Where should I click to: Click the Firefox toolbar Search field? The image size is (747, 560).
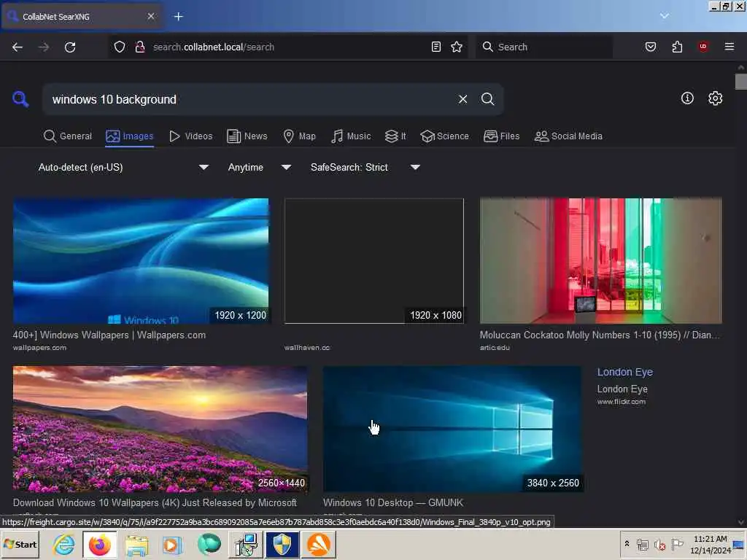(x=543, y=47)
